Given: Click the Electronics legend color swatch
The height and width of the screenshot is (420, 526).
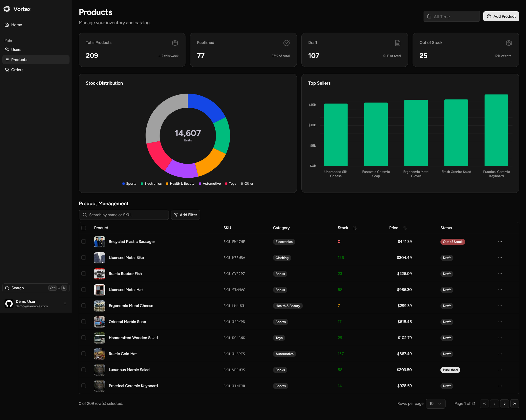Looking at the screenshot, I should [142, 184].
